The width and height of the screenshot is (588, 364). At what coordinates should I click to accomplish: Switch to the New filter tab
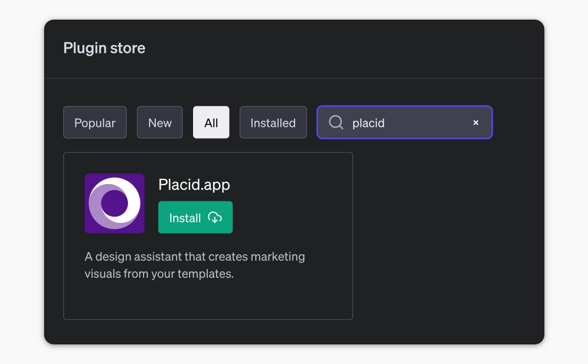pyautogui.click(x=160, y=122)
